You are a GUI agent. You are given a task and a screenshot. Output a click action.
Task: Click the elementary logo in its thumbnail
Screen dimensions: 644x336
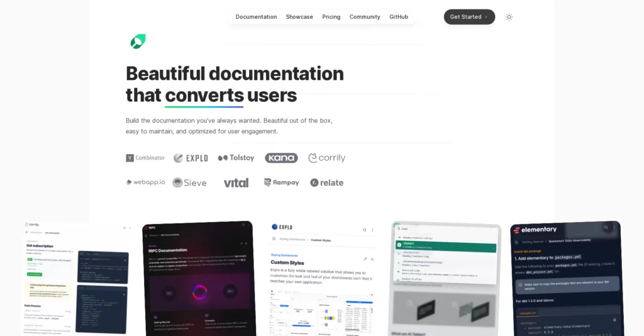(x=535, y=230)
